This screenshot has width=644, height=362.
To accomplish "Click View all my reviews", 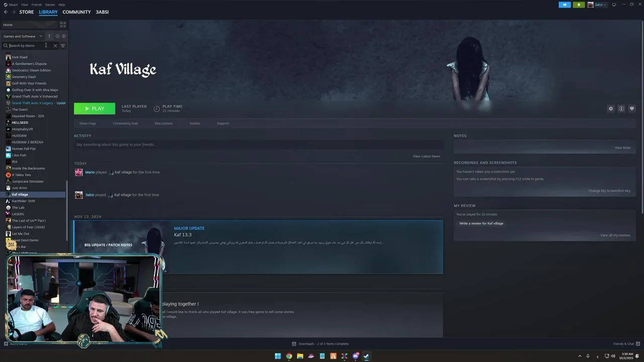I will click(x=615, y=235).
